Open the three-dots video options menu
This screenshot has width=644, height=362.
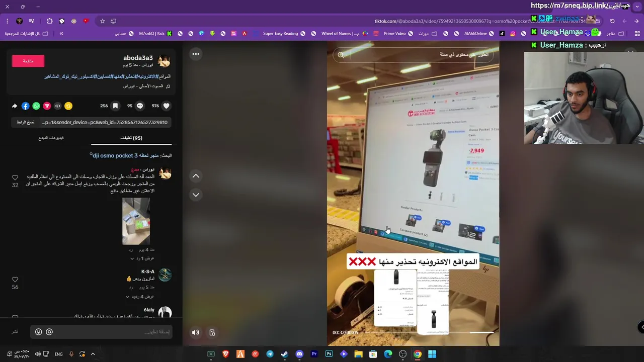[196, 54]
